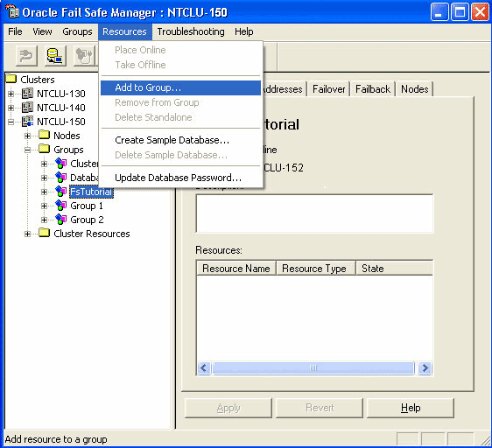Expand the FsTutorial group

coord(45,192)
